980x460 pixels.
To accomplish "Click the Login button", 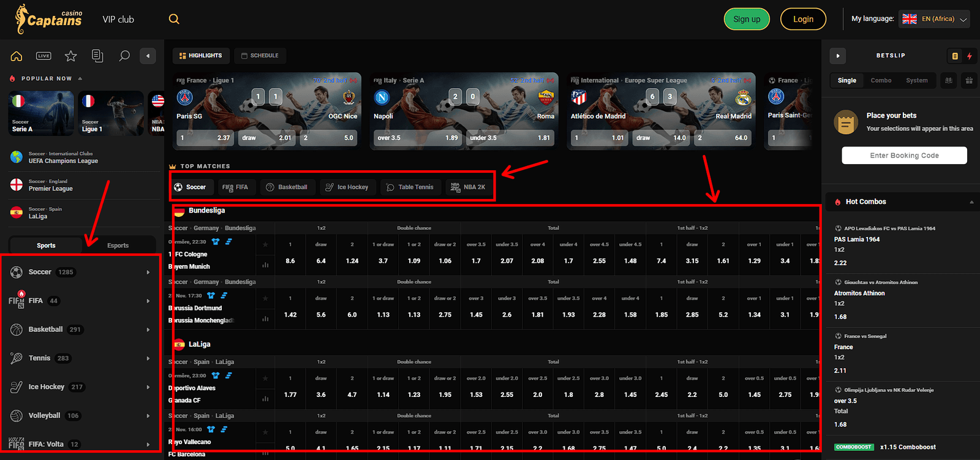I will pos(803,19).
